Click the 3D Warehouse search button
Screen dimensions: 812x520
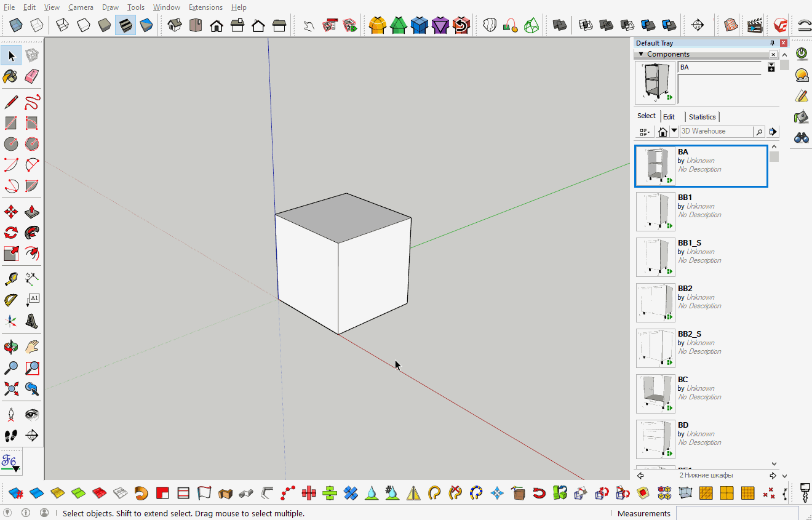click(759, 131)
